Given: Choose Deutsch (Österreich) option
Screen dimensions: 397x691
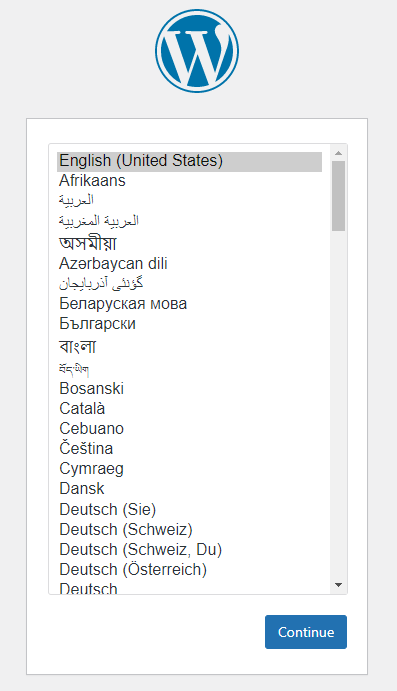Looking at the screenshot, I should click(x=189, y=569).
